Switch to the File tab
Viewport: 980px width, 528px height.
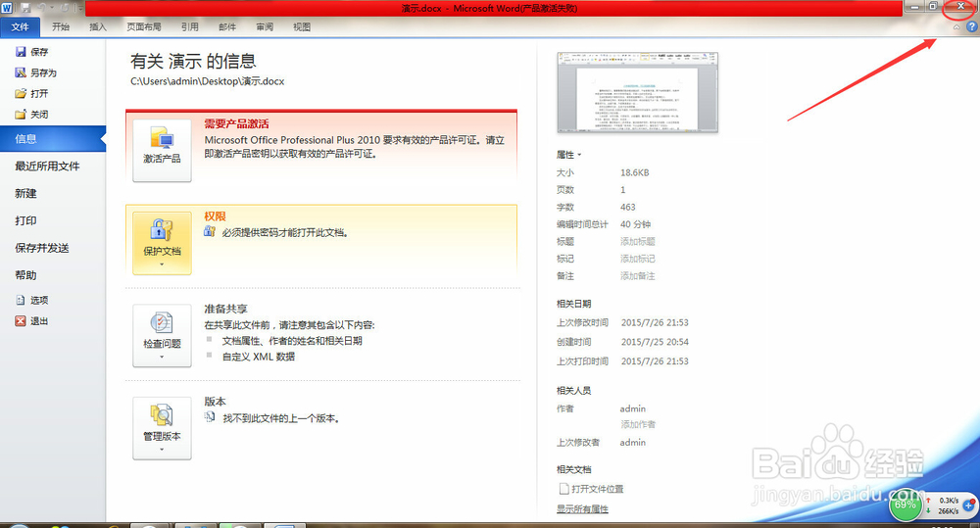tap(20, 26)
